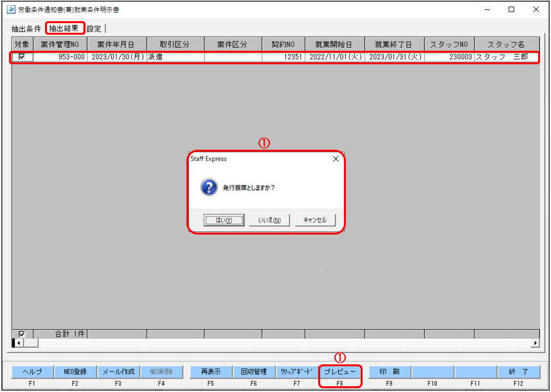Select contract number cell 12351
The width and height of the screenshot is (551, 392).
[x=284, y=57]
